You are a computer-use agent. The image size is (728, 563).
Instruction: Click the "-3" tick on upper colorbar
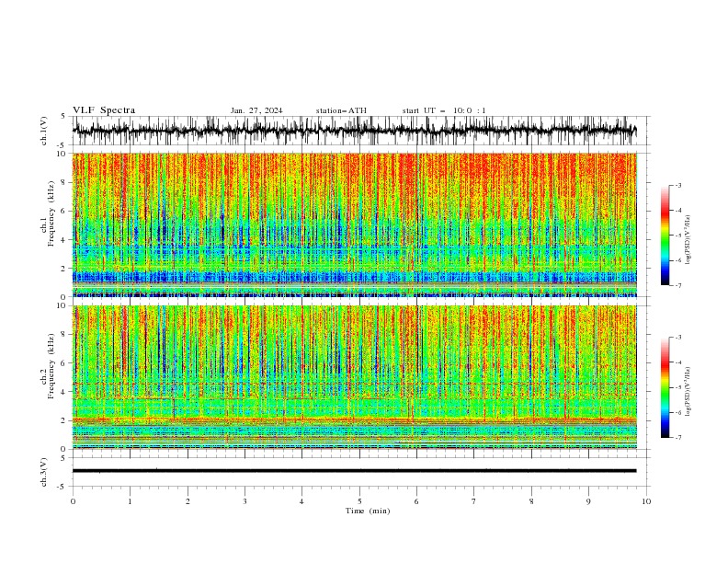click(x=678, y=185)
